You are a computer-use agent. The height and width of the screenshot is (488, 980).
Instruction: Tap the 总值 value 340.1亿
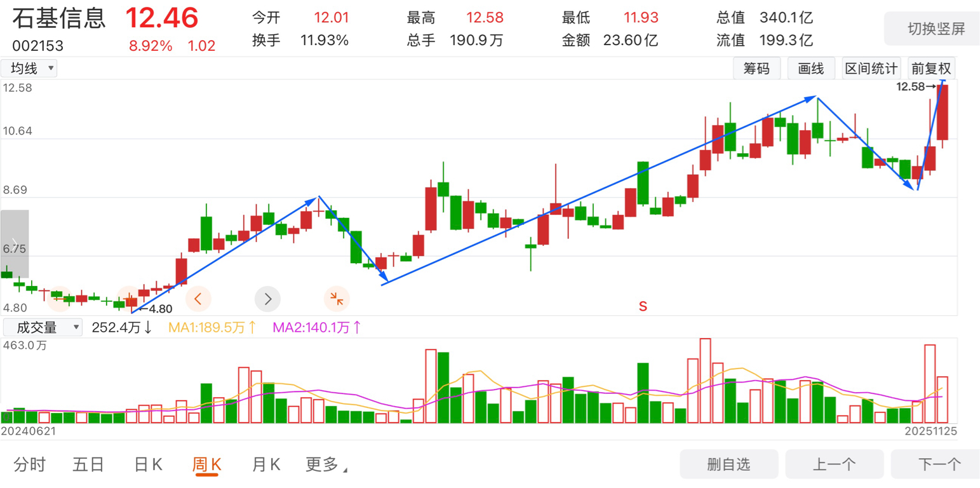pyautogui.click(x=787, y=18)
